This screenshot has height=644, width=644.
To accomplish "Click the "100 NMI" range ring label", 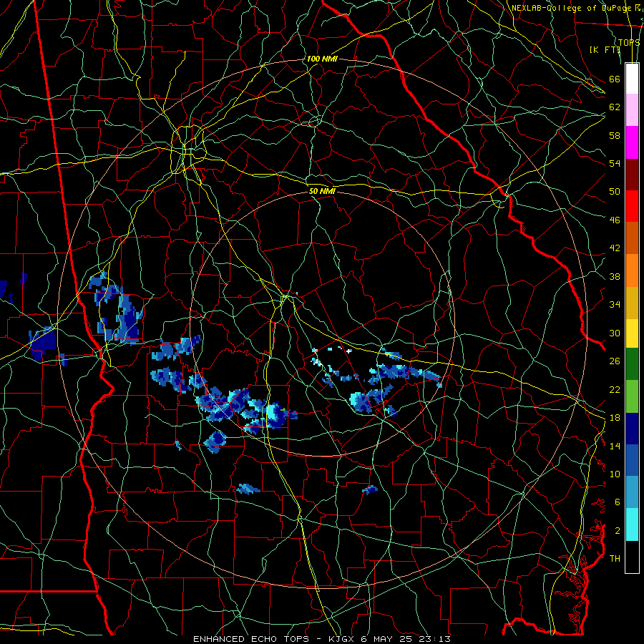I will 322,59.
